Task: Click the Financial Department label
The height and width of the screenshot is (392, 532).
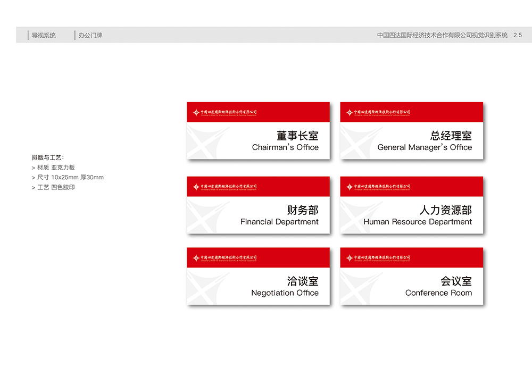Action: tap(280, 222)
